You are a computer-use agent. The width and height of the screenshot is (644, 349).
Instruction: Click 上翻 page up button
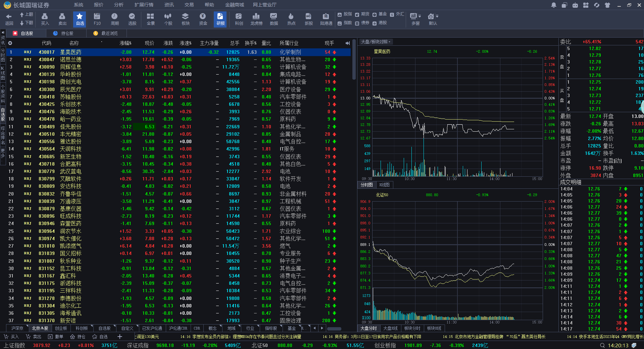pyautogui.click(x=26, y=14)
